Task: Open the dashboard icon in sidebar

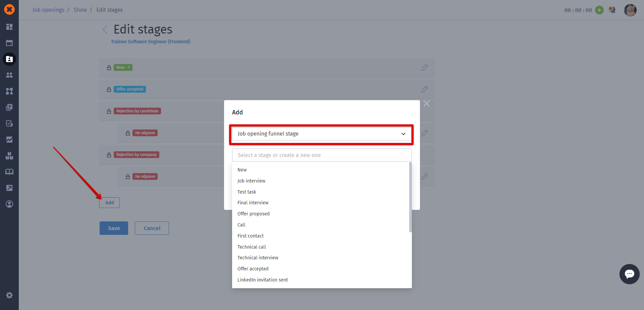Action: 9,27
